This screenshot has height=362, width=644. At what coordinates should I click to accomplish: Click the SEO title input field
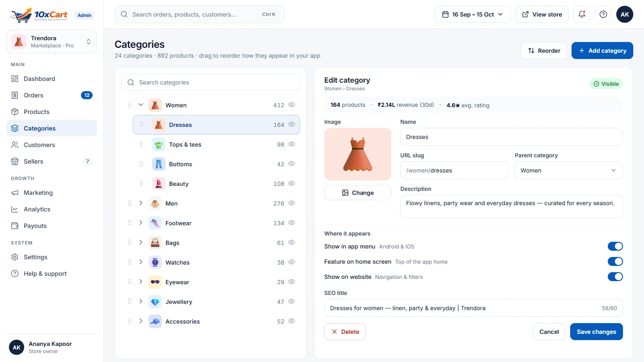click(473, 308)
